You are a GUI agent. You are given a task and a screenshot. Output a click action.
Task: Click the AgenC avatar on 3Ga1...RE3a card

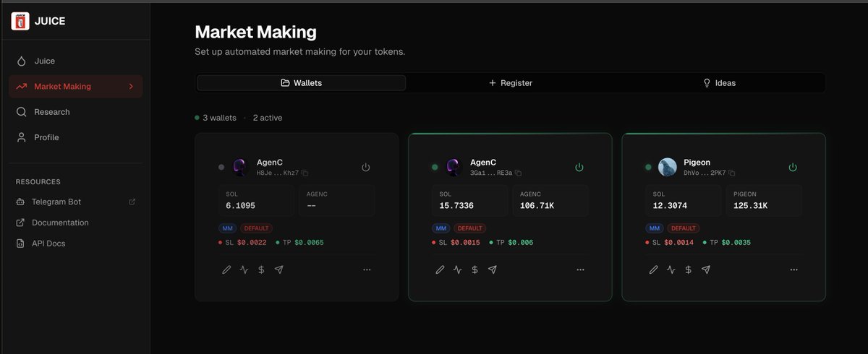pos(454,168)
